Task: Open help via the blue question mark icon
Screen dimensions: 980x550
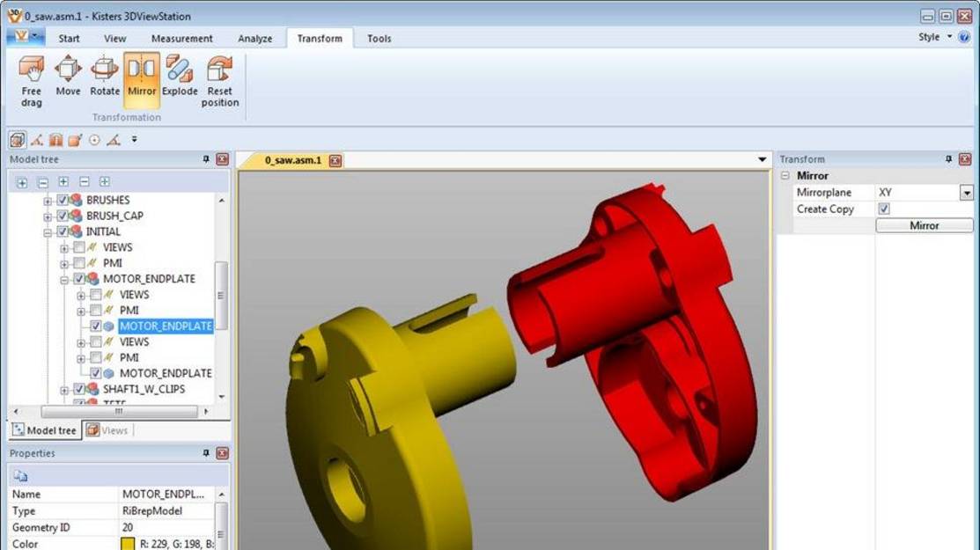Action: [964, 37]
